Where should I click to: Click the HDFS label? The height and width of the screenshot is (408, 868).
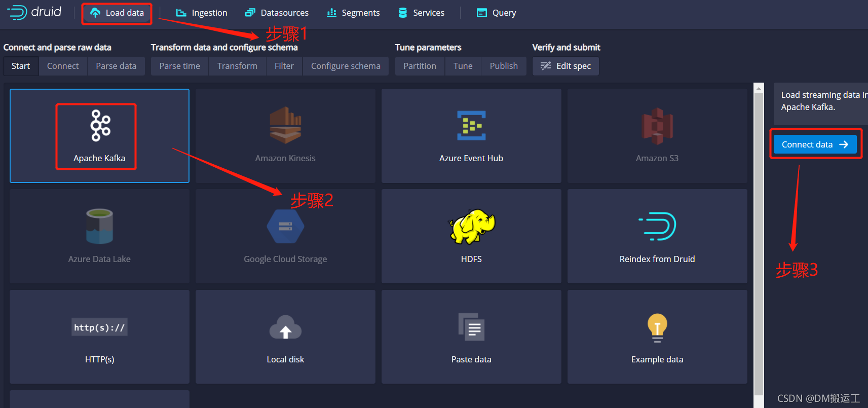[471, 259]
